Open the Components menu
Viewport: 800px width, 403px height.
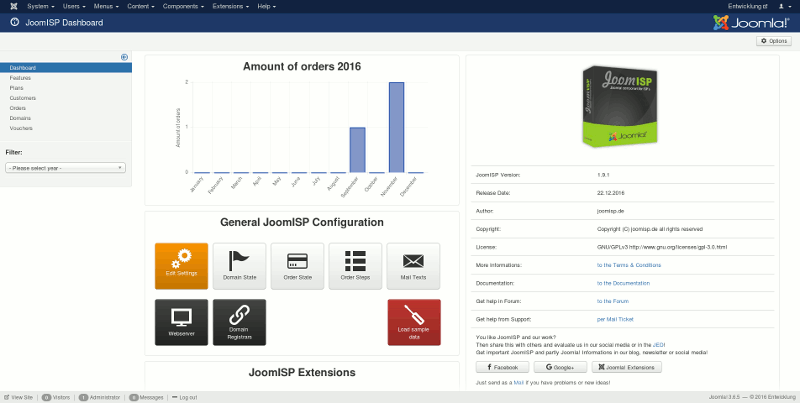pyautogui.click(x=183, y=6)
